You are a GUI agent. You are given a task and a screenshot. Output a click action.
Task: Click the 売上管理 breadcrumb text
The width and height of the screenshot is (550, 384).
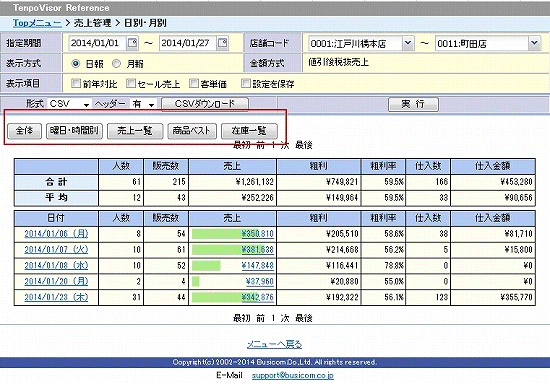(x=92, y=23)
